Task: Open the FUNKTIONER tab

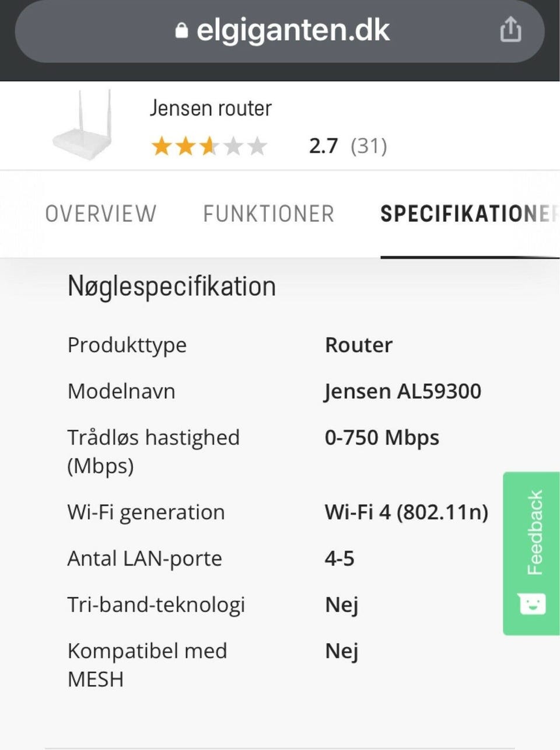Action: click(x=268, y=214)
